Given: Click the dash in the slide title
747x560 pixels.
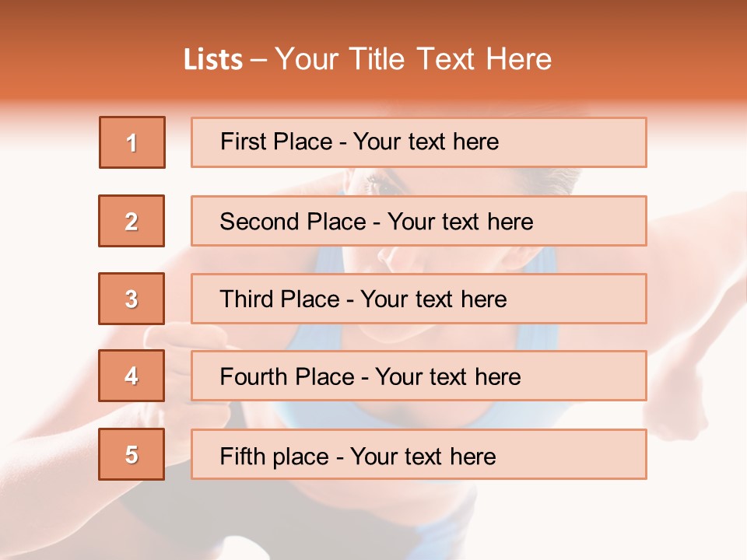Looking at the screenshot, I should pos(258,60).
